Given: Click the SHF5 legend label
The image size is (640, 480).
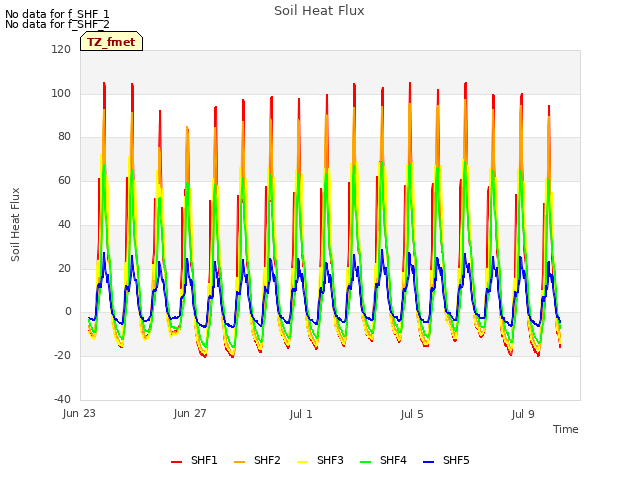Looking at the screenshot, I should tap(456, 460).
